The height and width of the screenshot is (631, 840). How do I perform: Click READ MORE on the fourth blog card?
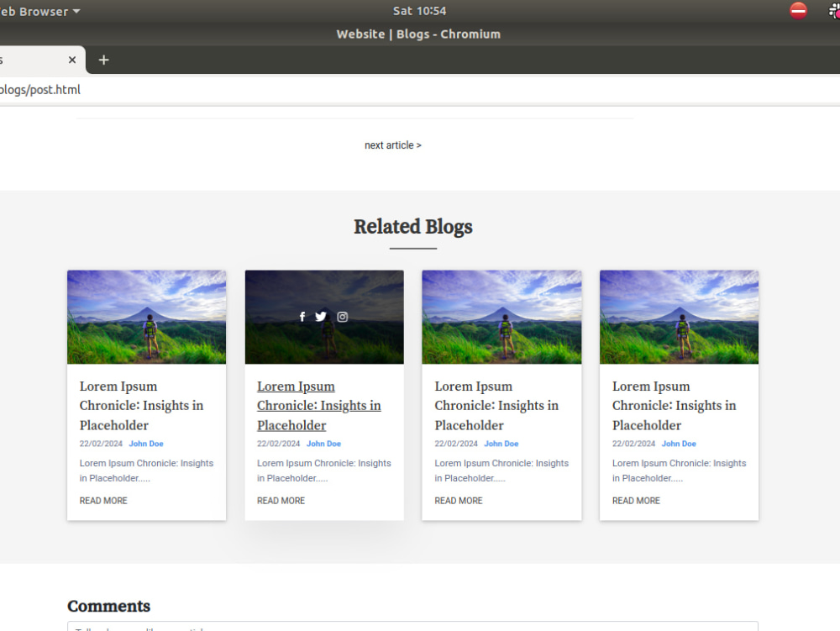click(x=636, y=500)
